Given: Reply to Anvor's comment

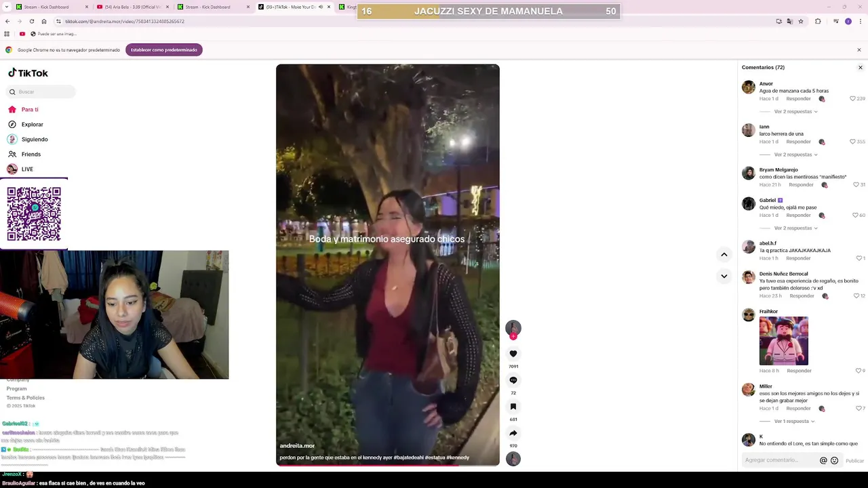Looking at the screenshot, I should click(x=798, y=98).
